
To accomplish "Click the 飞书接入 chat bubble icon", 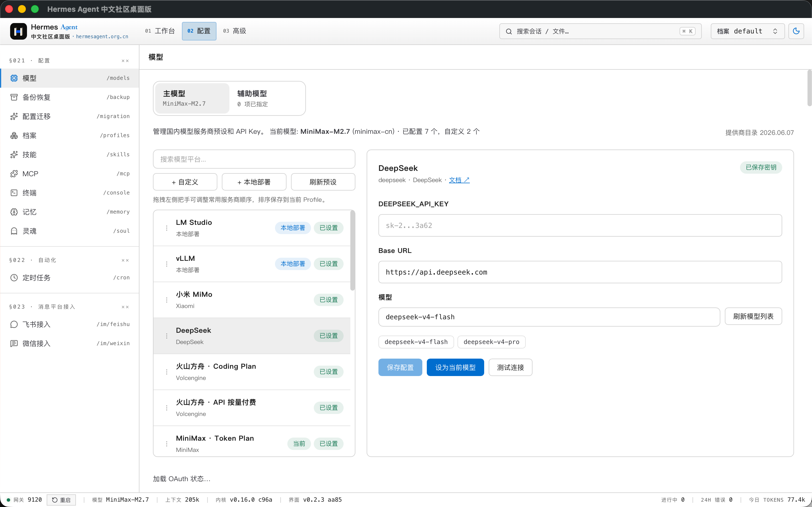I will 14,324.
